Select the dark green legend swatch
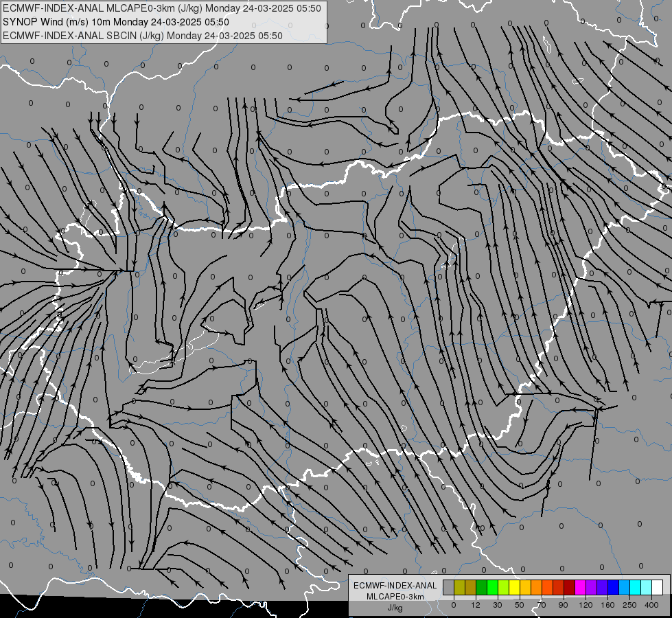The width and height of the screenshot is (672, 618). click(x=481, y=587)
